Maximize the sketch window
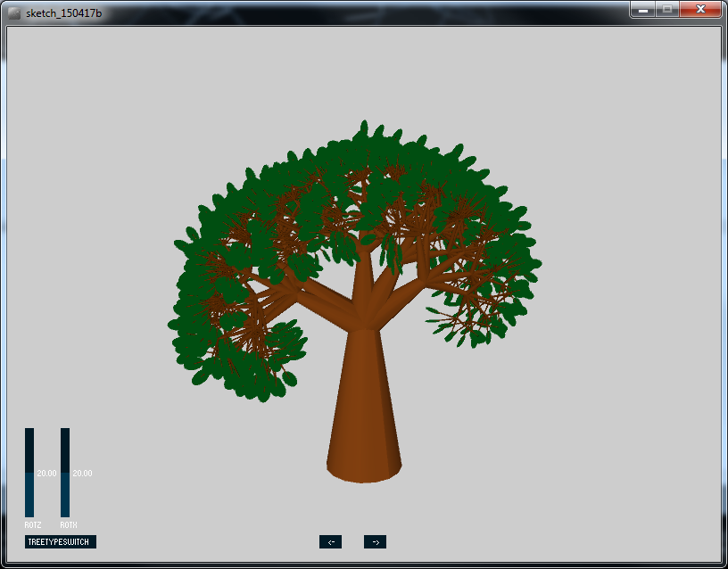 coord(667,9)
